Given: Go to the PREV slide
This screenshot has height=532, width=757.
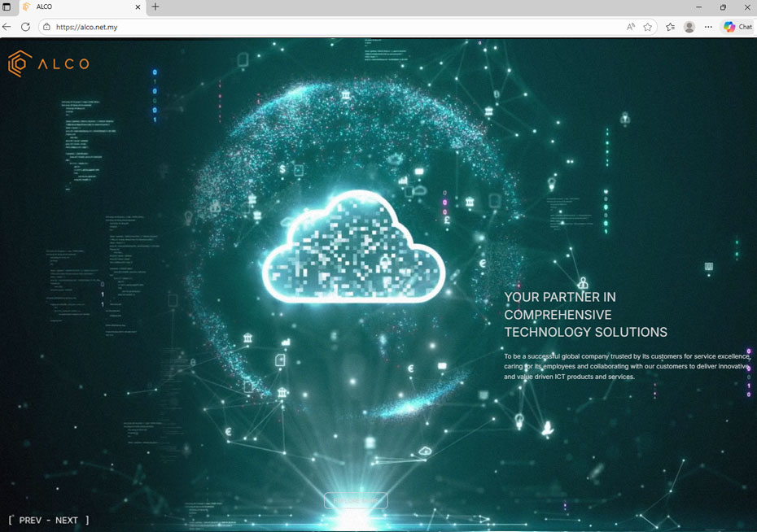Looking at the screenshot, I should pos(30,521).
